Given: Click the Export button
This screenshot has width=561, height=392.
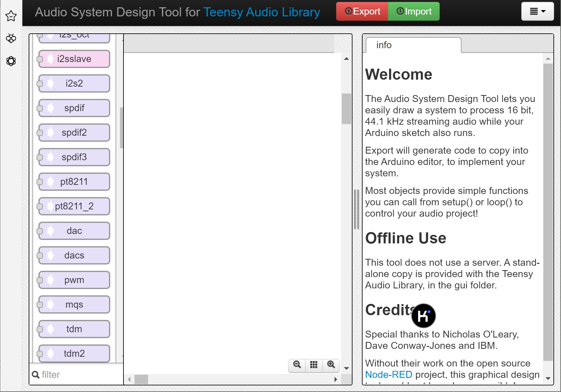Looking at the screenshot, I should pyautogui.click(x=362, y=12).
